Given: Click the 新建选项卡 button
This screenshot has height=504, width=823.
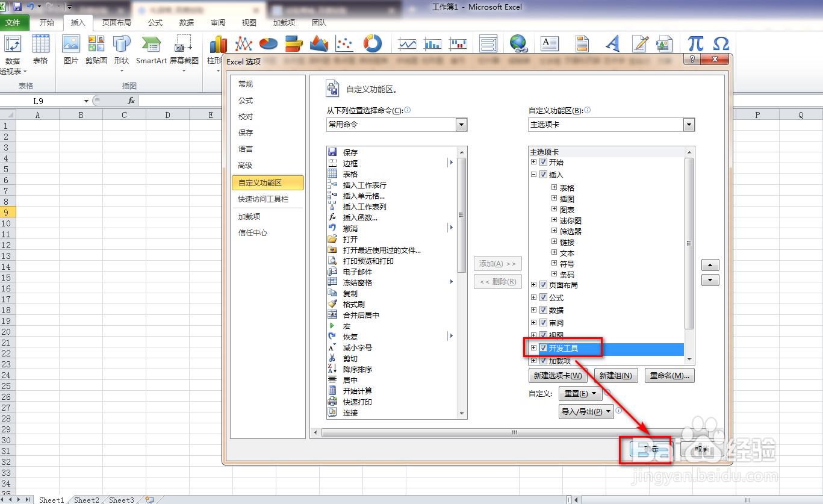Looking at the screenshot, I should [x=559, y=375].
